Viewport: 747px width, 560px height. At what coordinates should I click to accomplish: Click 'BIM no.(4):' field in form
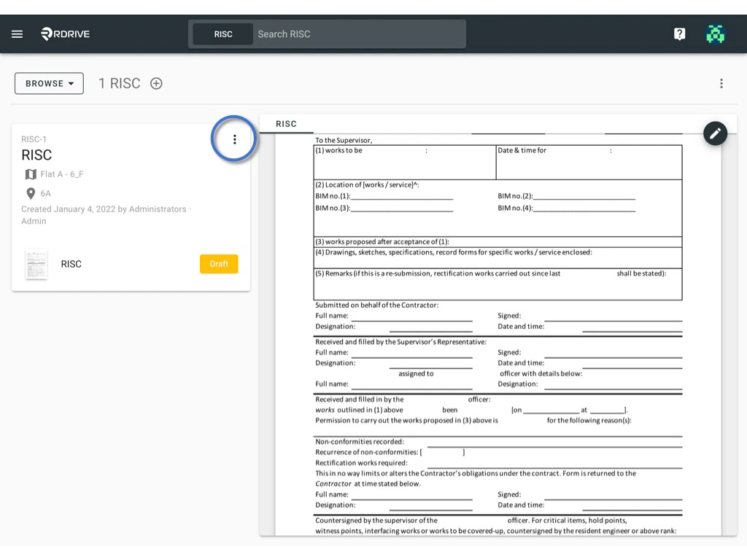(566, 208)
